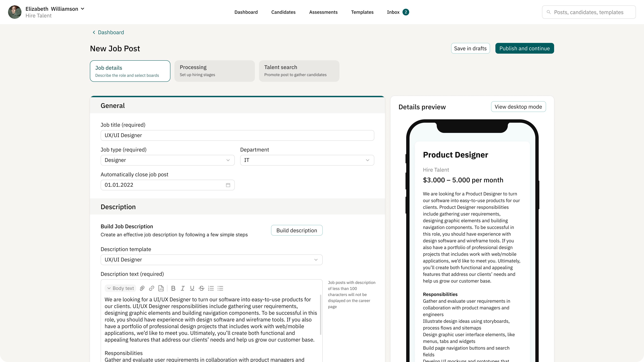The width and height of the screenshot is (644, 362).
Task: Click the back chevron beside Dashboard
Action: [x=94, y=33]
